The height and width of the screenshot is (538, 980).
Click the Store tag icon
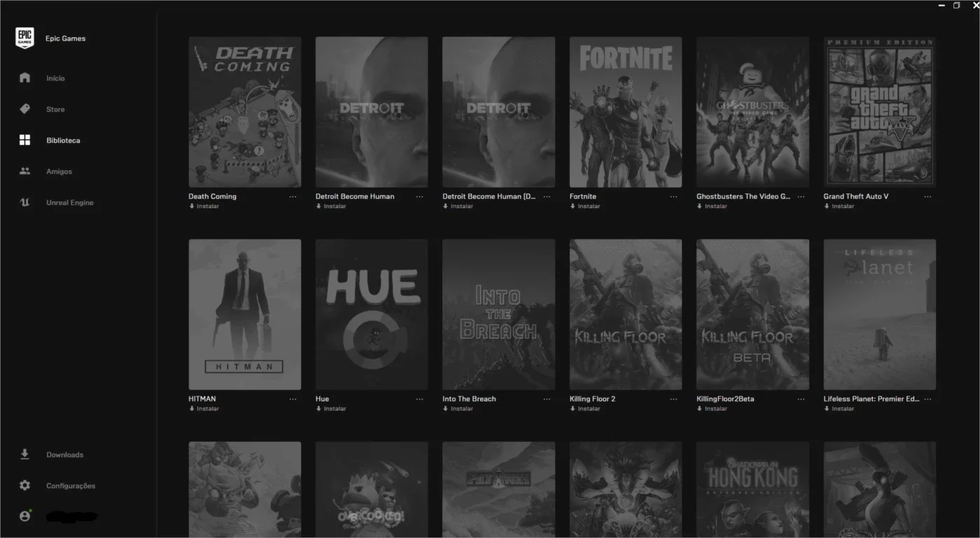point(24,109)
